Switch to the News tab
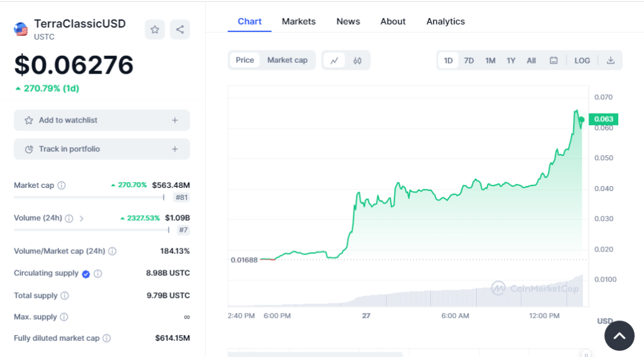 click(x=348, y=21)
